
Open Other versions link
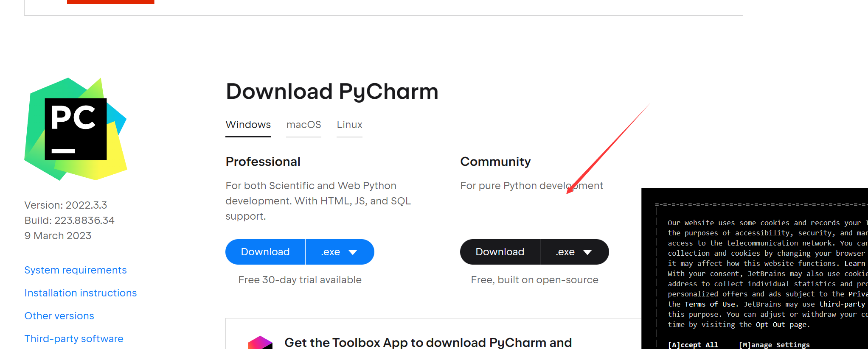[x=59, y=316]
